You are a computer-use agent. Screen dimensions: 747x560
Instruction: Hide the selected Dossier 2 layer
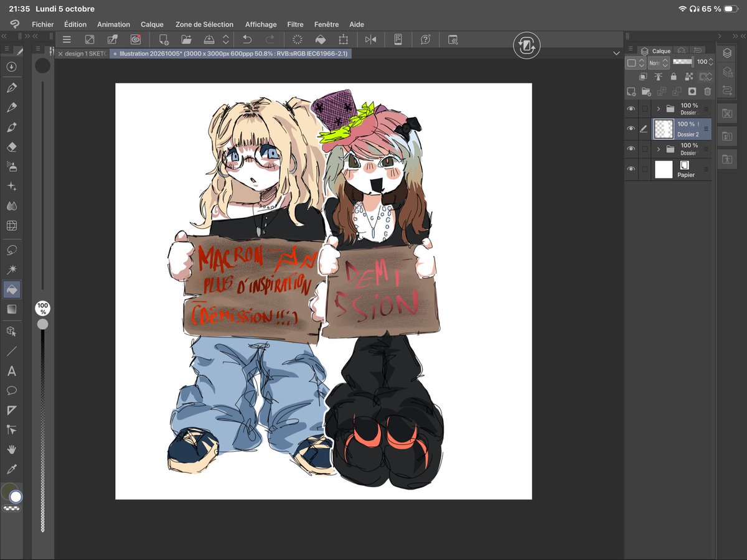point(631,129)
